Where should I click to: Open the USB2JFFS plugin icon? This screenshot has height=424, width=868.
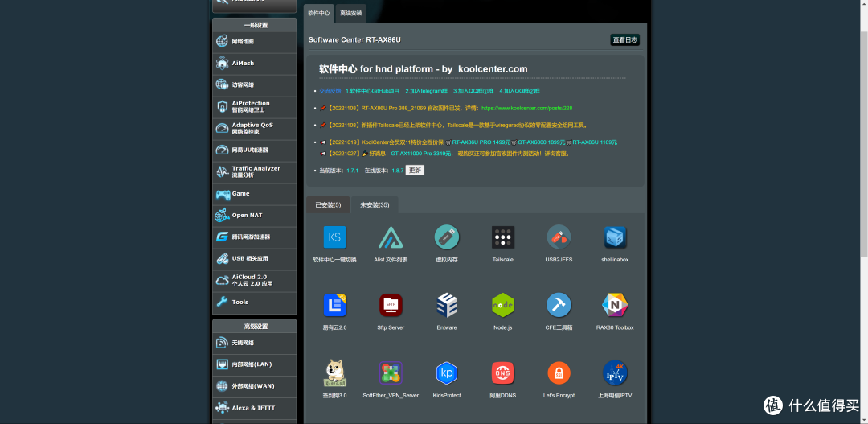coord(559,237)
